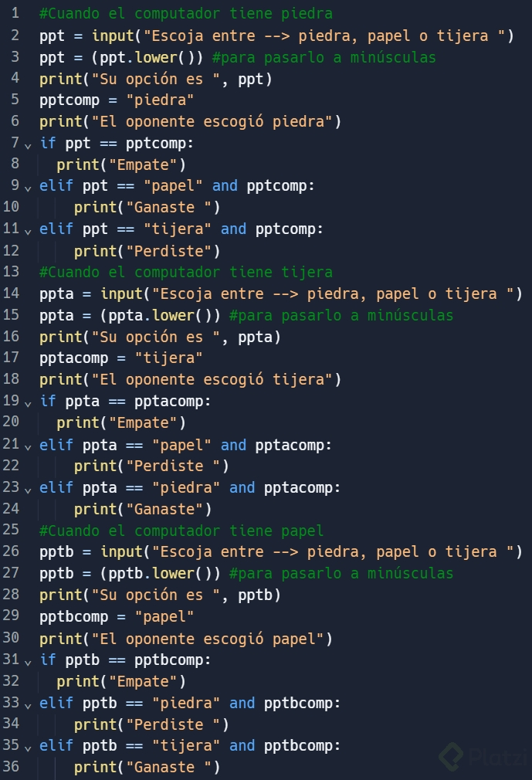Click line number 25 in the gutter
532x780 pixels.
[x=11, y=529]
